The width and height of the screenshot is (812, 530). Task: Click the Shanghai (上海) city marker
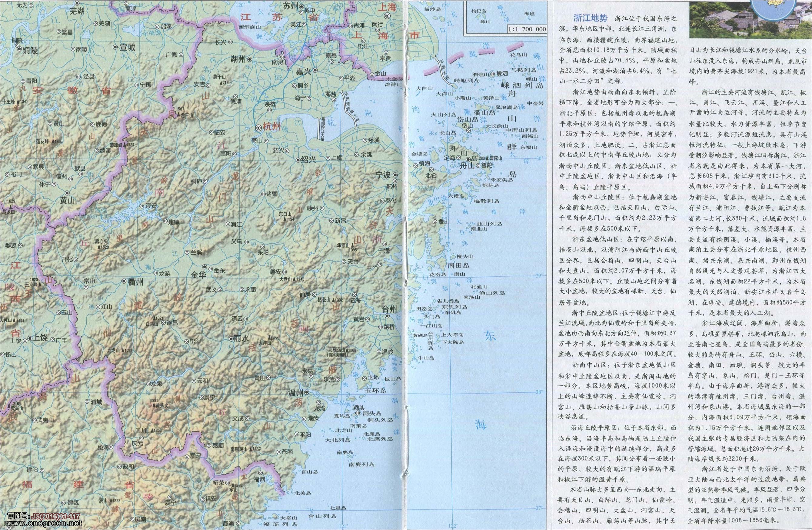(387, 16)
